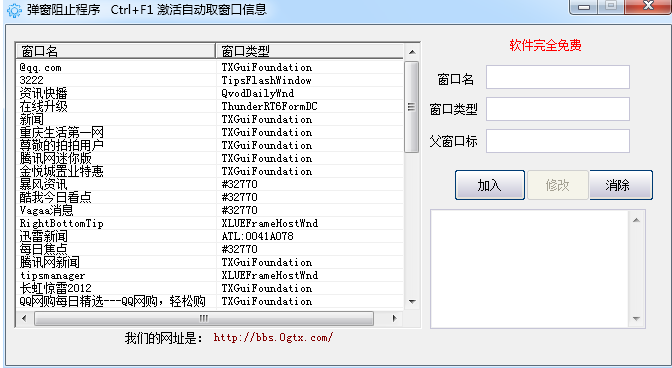This screenshot has width=672, height=368.
Task: Sort by the 窗口名 column header
Action: [115, 51]
